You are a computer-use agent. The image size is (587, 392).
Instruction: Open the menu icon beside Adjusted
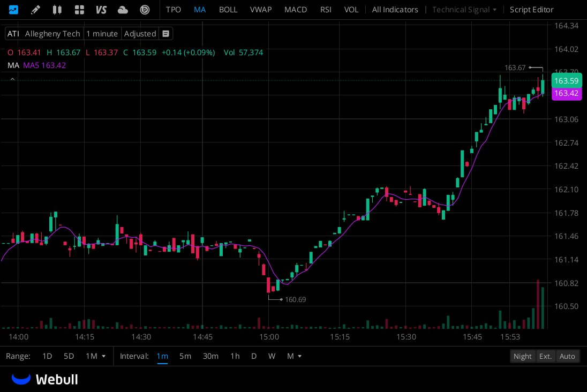(166, 34)
